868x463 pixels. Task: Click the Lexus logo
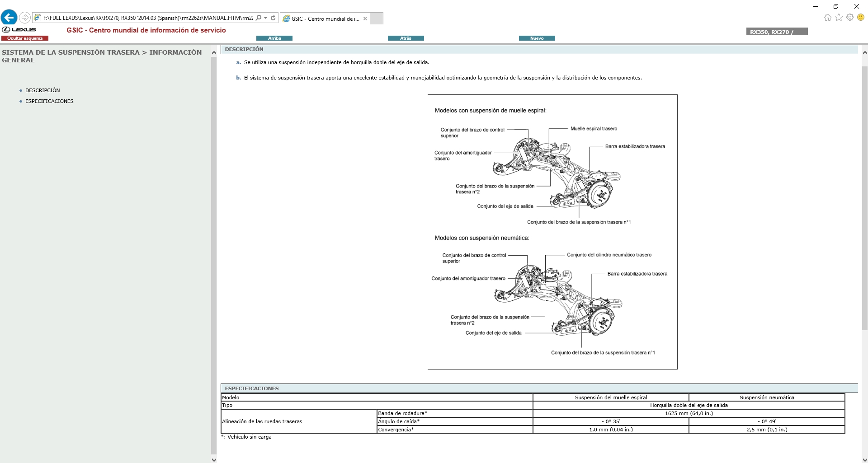(19, 29)
